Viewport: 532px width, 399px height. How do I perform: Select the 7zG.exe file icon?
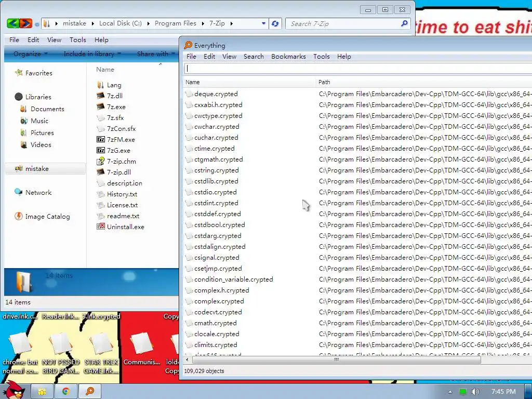pyautogui.click(x=100, y=150)
